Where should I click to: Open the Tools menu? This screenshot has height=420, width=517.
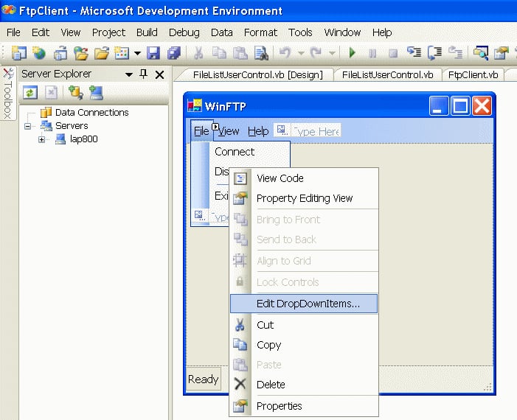(300, 32)
